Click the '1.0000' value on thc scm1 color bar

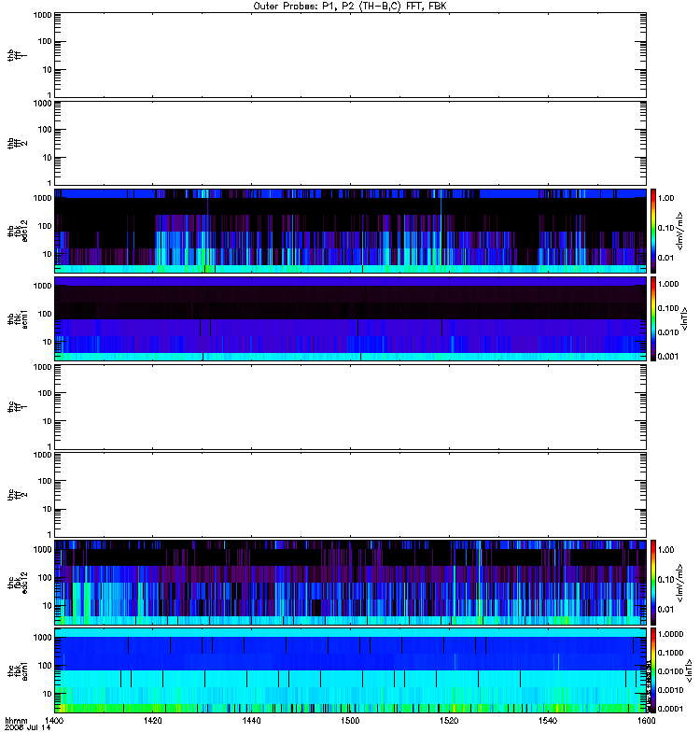pyautogui.click(x=670, y=634)
